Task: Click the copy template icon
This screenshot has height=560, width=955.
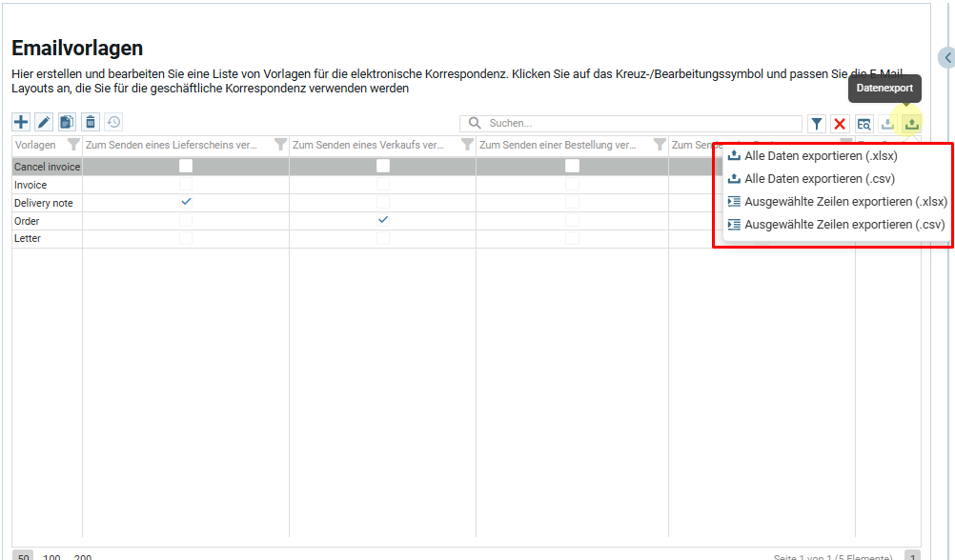Action: 67,122
